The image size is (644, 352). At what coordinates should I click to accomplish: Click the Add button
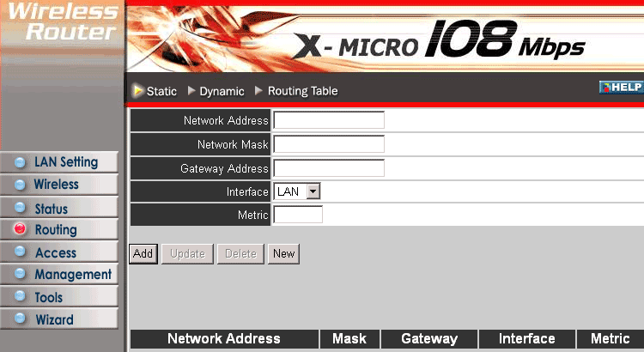click(143, 254)
